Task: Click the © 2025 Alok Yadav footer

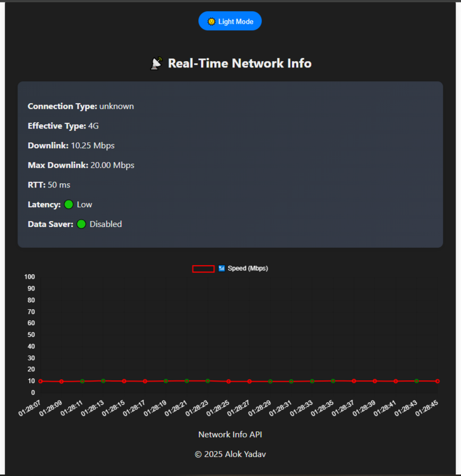Action: [230, 454]
